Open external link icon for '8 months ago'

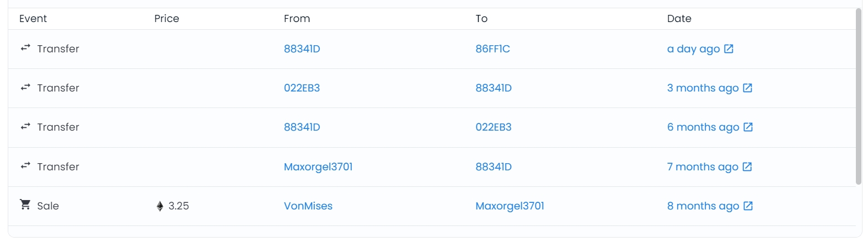(748, 206)
